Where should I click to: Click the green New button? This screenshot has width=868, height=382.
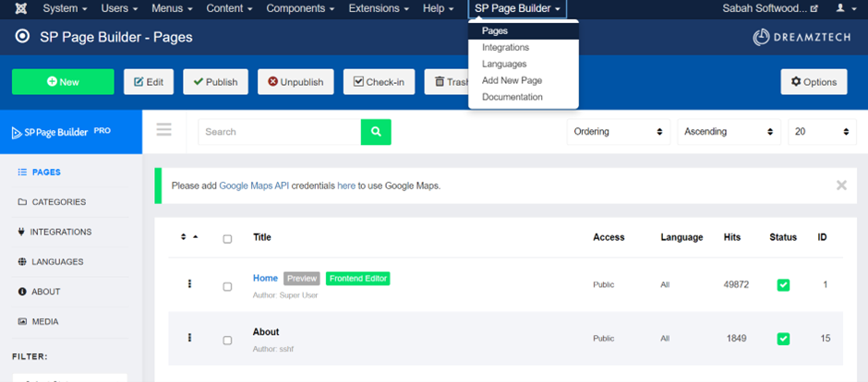click(63, 82)
